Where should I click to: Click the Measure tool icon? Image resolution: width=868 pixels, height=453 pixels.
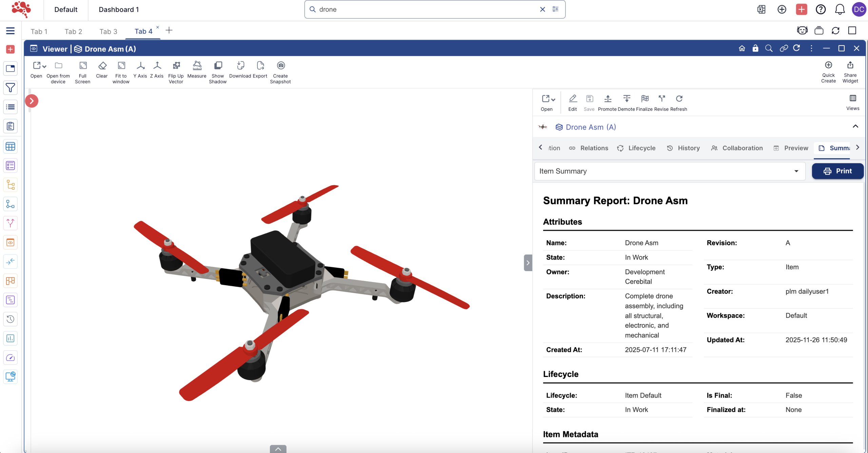click(197, 65)
